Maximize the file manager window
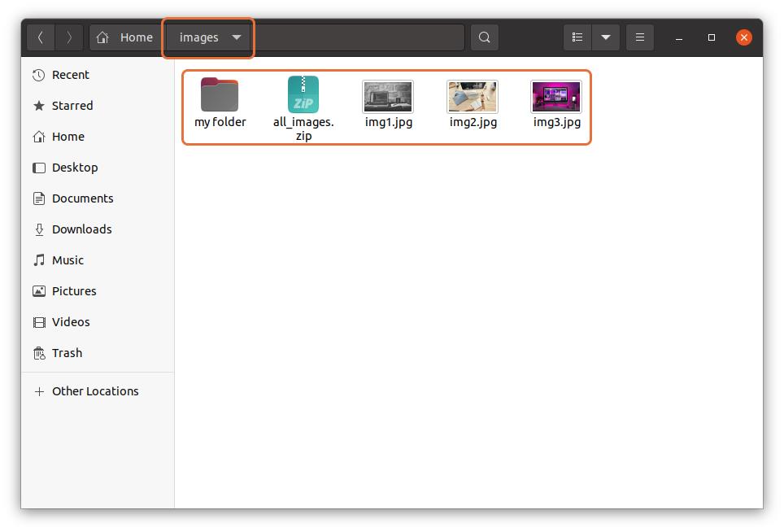Viewport: 784px width, 532px height. coord(711,37)
